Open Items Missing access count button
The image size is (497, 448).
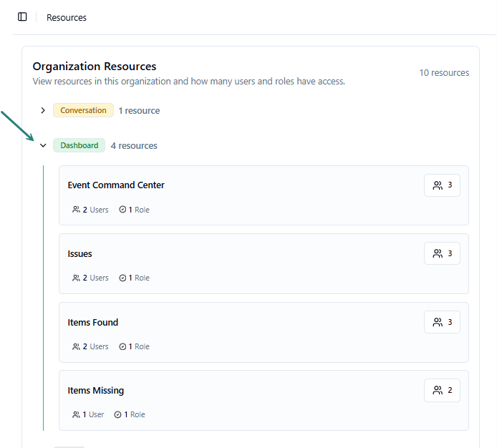click(442, 391)
